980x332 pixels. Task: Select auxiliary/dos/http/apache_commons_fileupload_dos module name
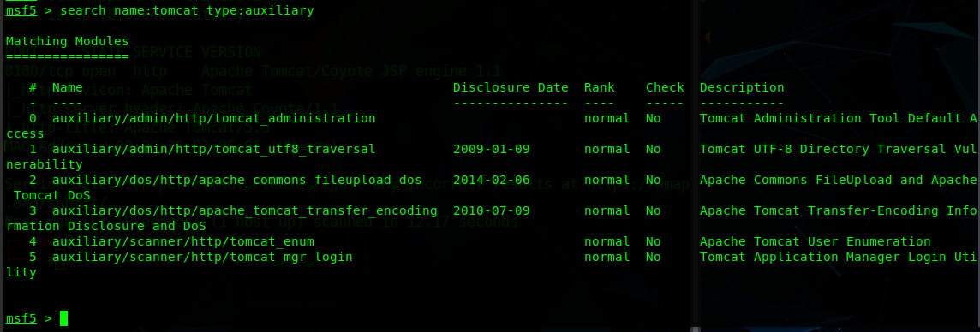click(237, 180)
